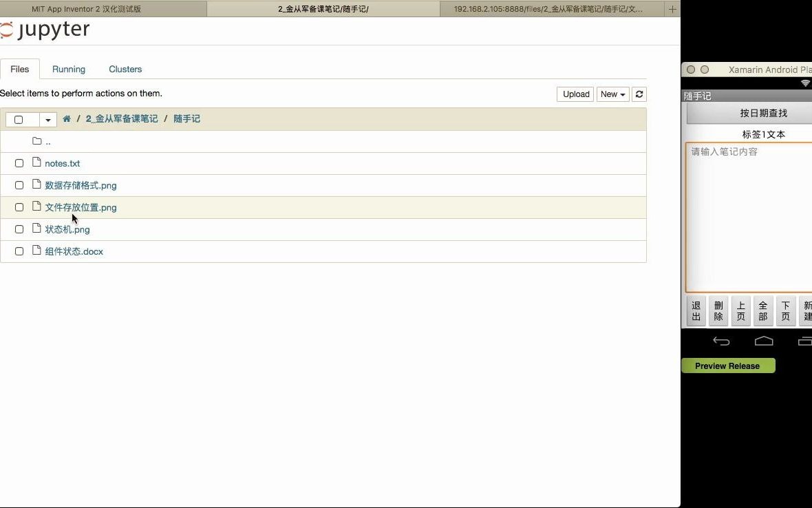812x508 pixels.
Task: Switch to the Running tab
Action: click(x=69, y=69)
